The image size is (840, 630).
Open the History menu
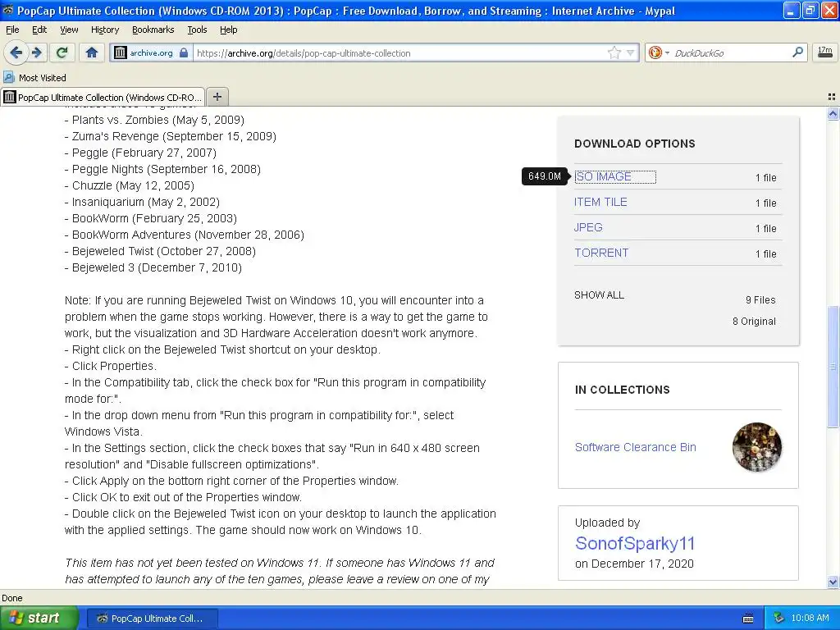105,30
